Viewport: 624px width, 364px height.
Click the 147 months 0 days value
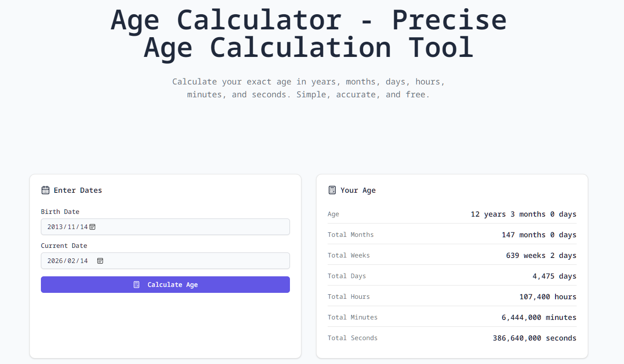point(539,235)
